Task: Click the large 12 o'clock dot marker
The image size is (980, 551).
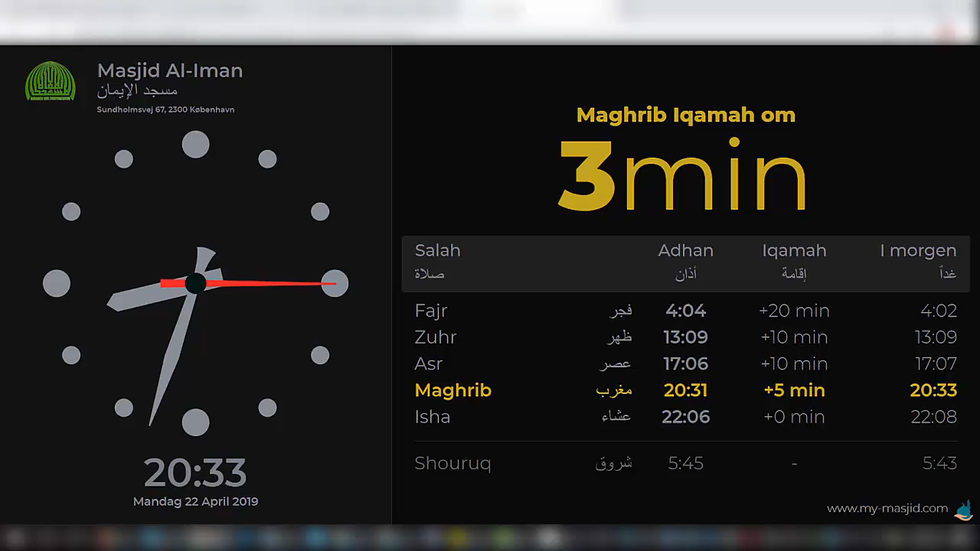Action: pos(195,144)
